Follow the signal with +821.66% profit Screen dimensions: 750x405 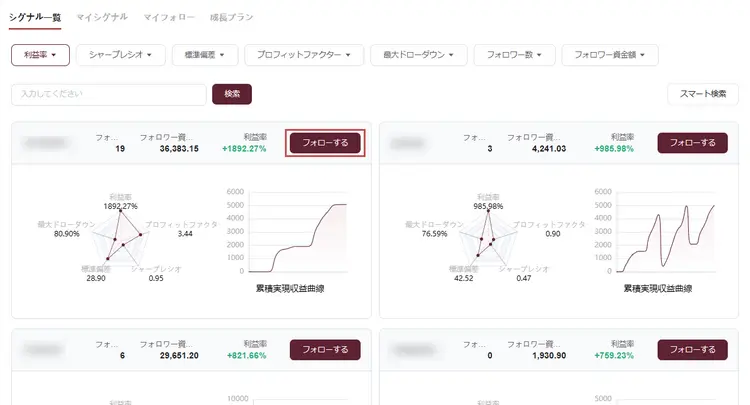pyautogui.click(x=325, y=350)
